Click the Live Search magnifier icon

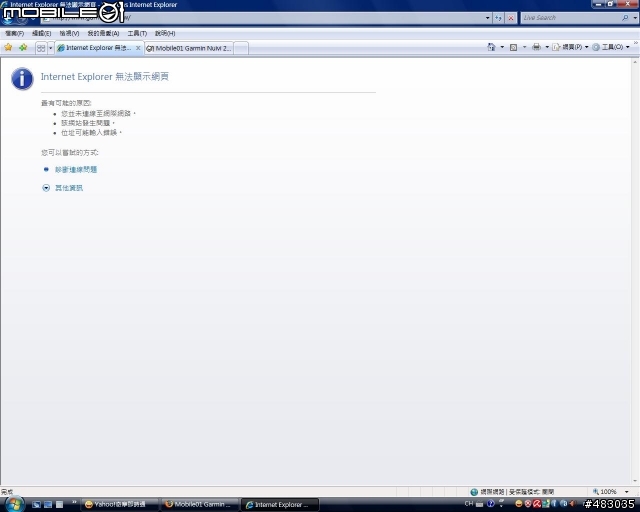click(625, 18)
